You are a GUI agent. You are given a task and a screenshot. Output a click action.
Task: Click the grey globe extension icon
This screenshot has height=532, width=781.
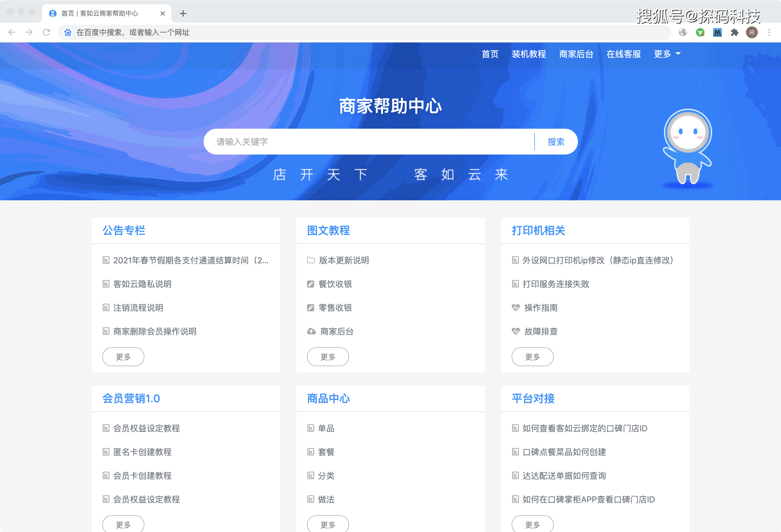[682, 32]
